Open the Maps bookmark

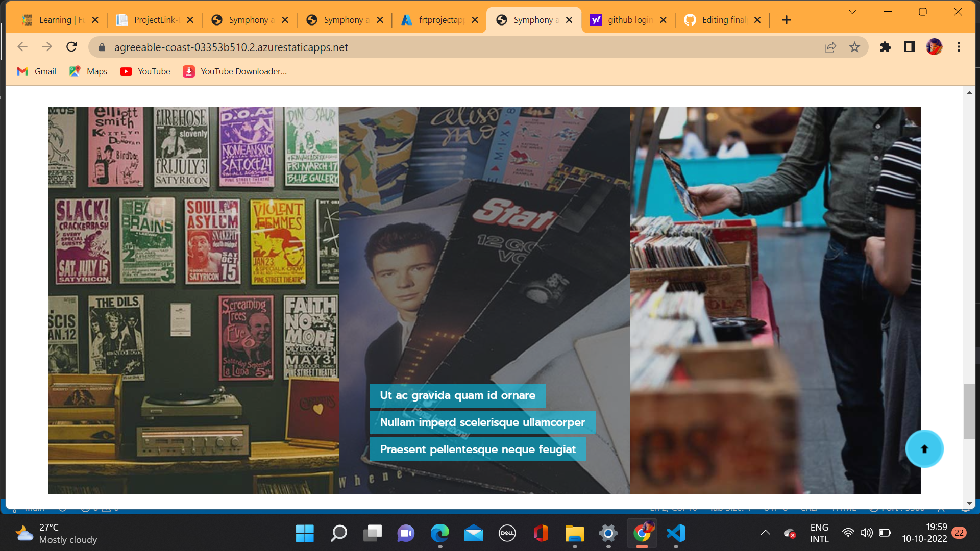[88, 71]
